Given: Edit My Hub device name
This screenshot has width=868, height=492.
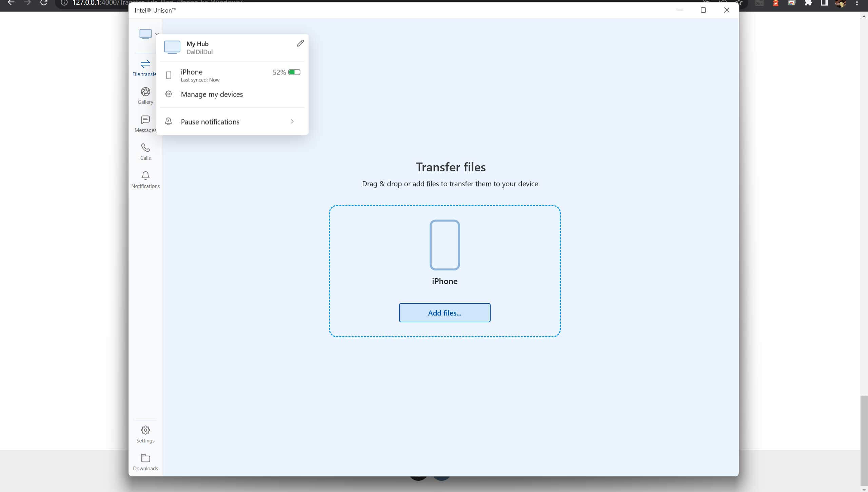Looking at the screenshot, I should (x=300, y=43).
